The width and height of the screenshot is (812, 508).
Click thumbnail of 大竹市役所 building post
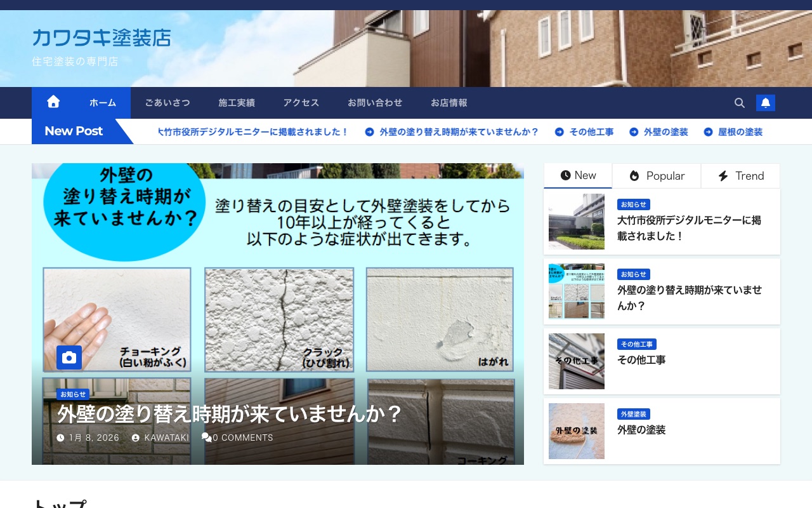(x=577, y=222)
